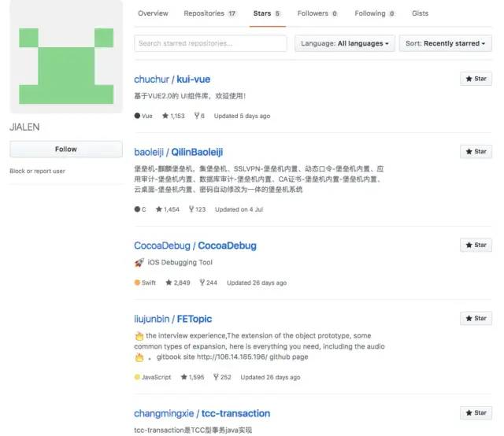Focus the Search starred repositories field

tap(210, 43)
